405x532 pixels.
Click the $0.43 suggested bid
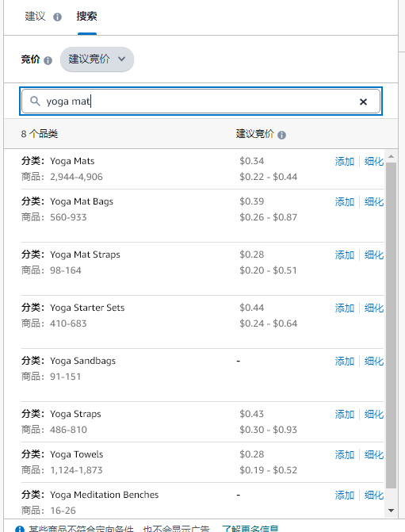pos(252,414)
